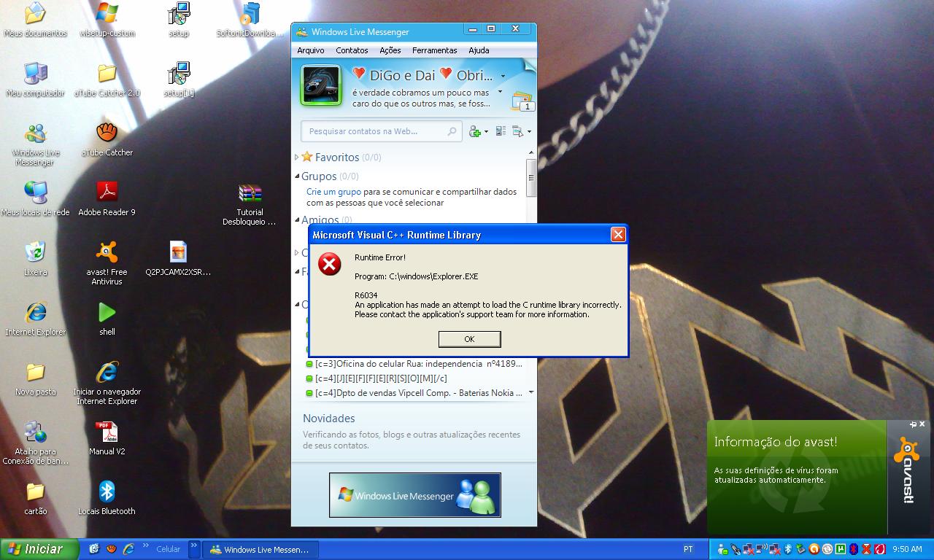Image resolution: width=934 pixels, height=560 pixels.
Task: Open the dropdown arrow beside add contact
Action: tap(487, 132)
